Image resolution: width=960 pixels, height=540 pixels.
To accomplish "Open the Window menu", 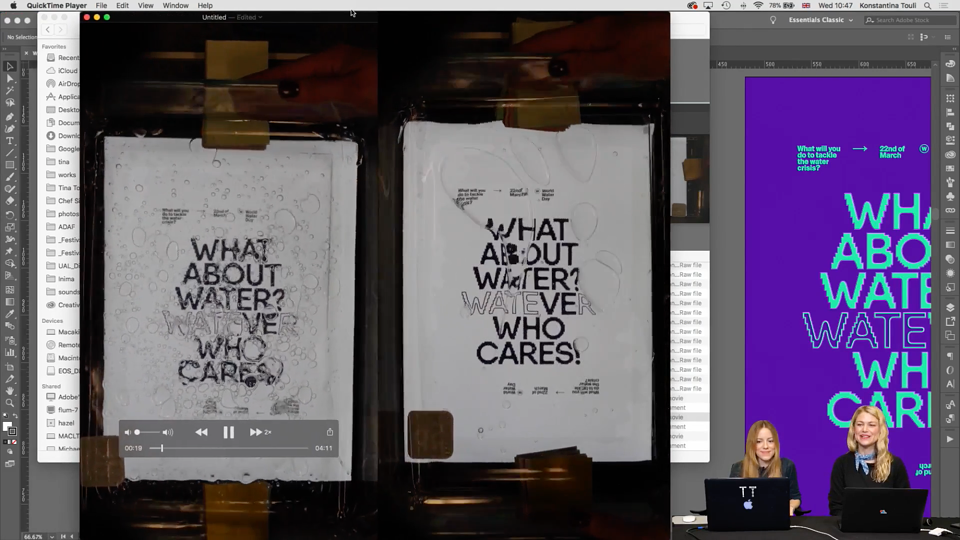I will 175,6.
